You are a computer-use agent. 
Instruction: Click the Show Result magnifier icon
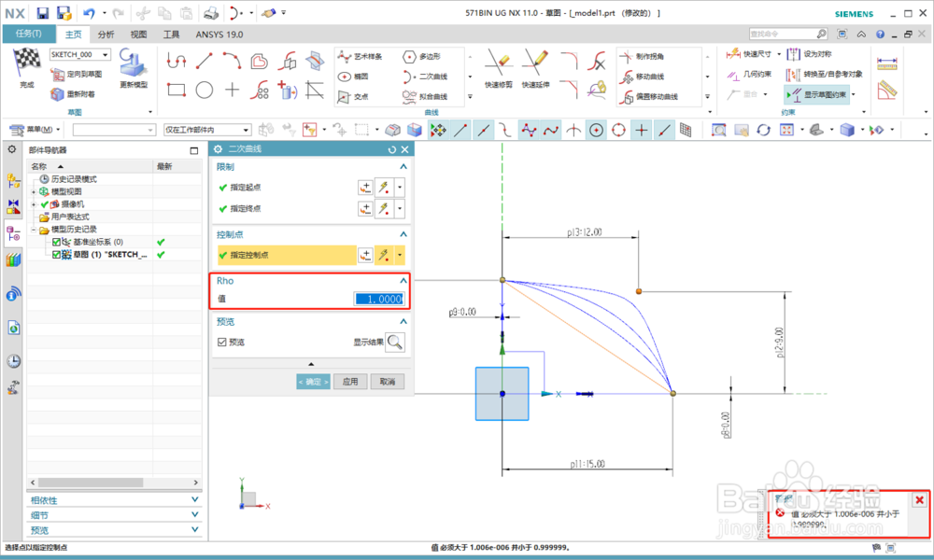click(395, 343)
